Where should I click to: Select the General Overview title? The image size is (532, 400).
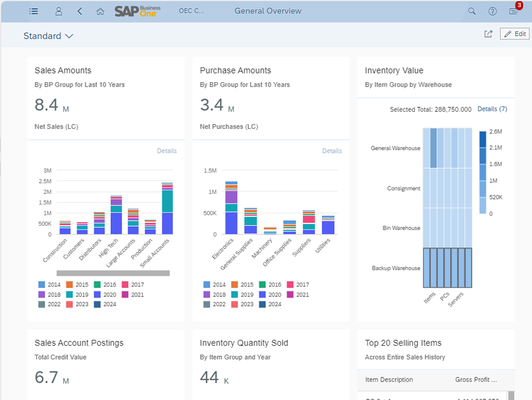coord(268,11)
